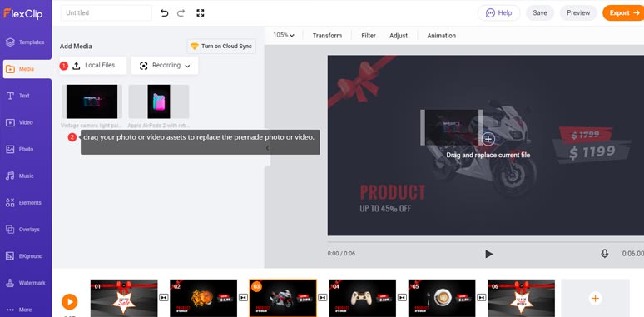Click transition icon between scenes 04 and 05
The image size is (644, 317).
click(402, 297)
